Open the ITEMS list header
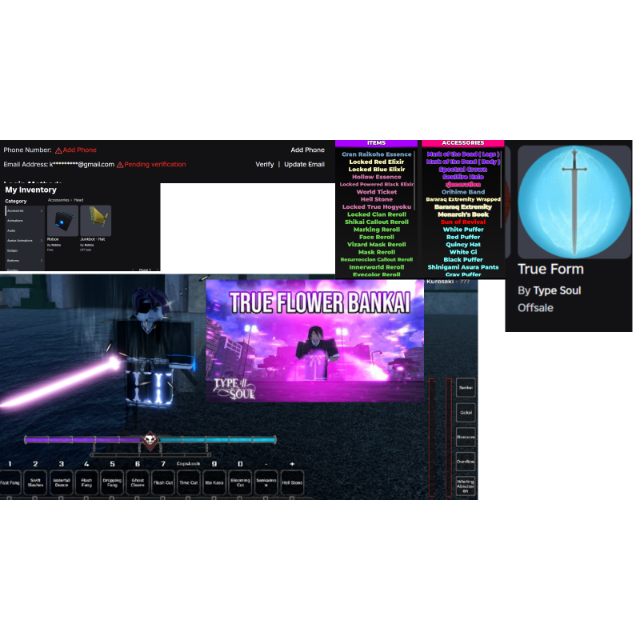 pyautogui.click(x=376, y=143)
